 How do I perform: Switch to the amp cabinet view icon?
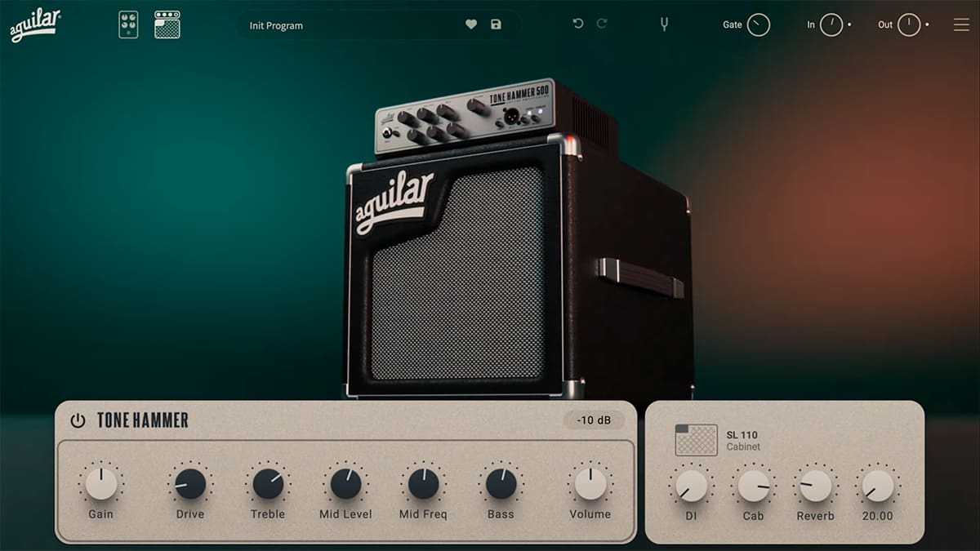coord(167,24)
